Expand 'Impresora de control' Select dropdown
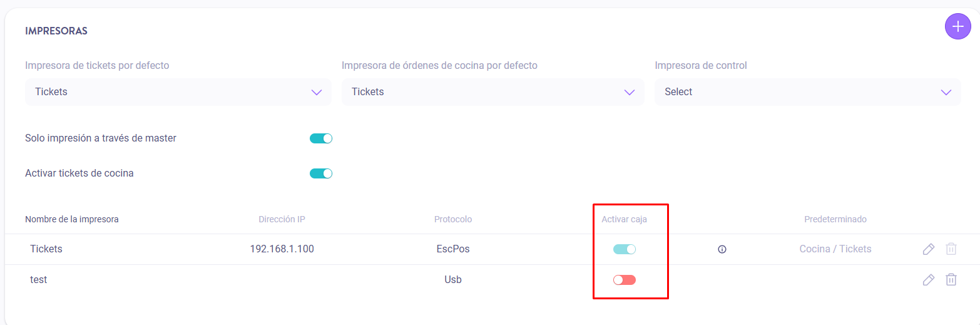Image resolution: width=980 pixels, height=325 pixels. click(807, 92)
